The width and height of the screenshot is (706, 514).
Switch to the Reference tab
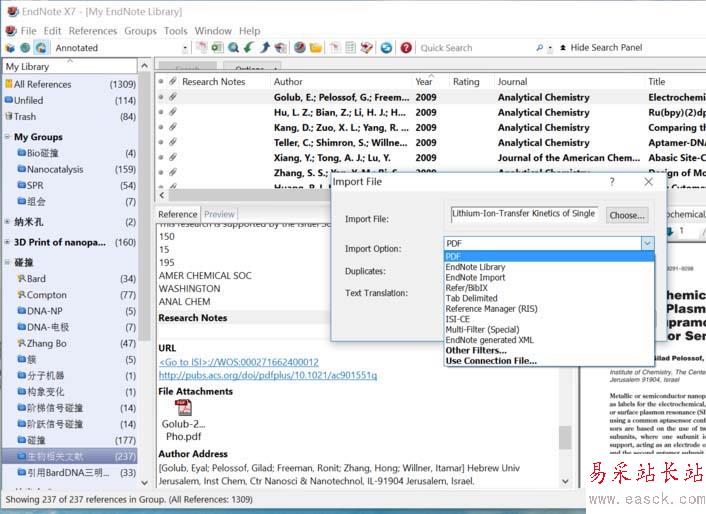178,214
